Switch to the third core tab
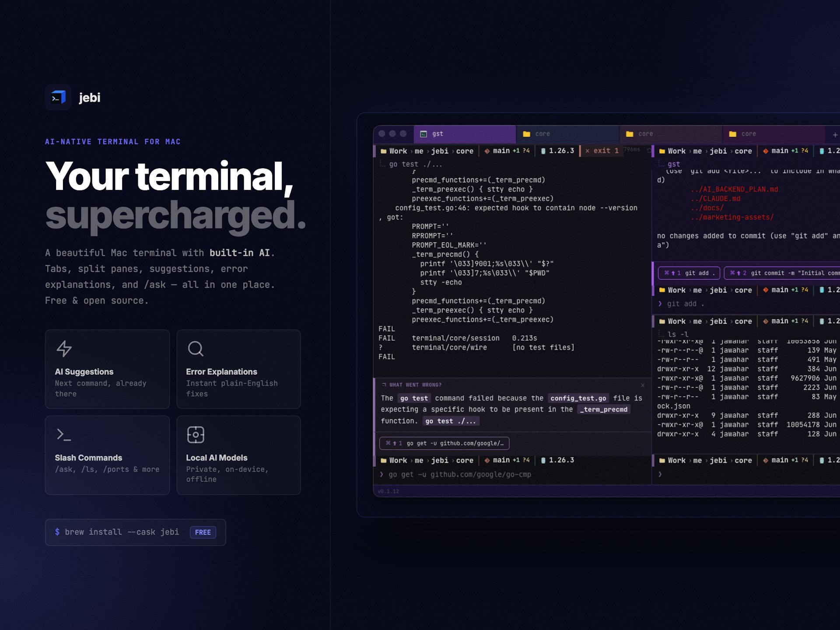 coord(671,134)
